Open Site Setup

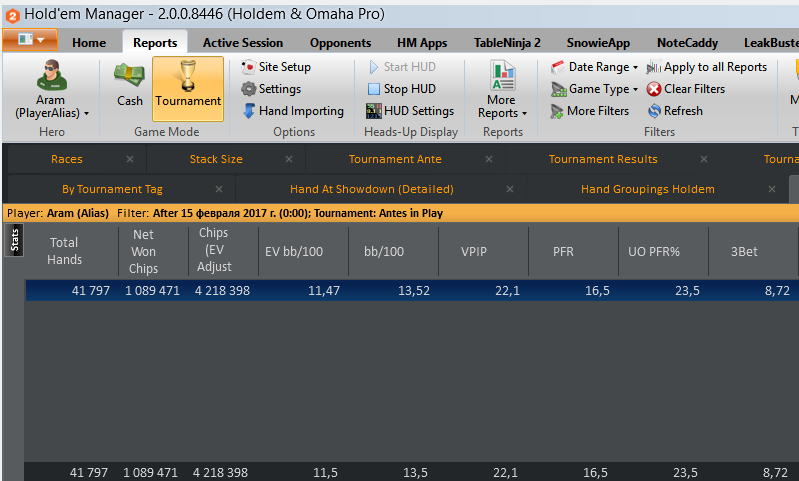point(276,67)
